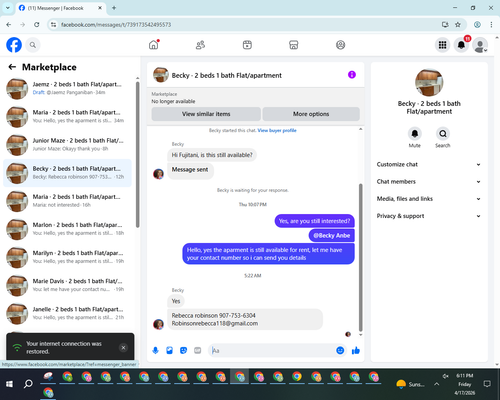500x400 pixels.
Task: Click the Rebecca robinson contact message
Action: [245, 319]
